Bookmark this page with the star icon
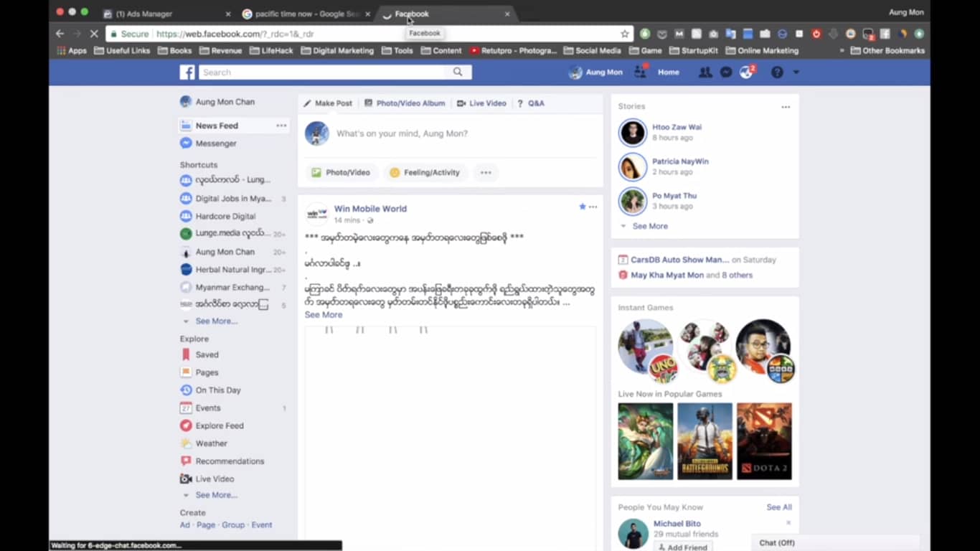This screenshot has height=551, width=980. click(625, 34)
